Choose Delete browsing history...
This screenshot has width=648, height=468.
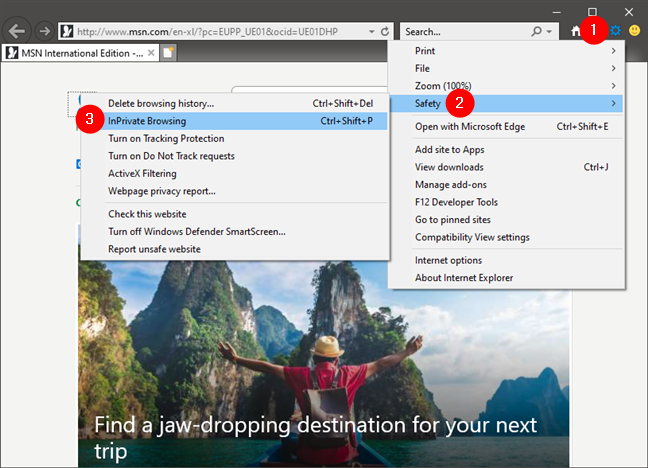point(234,103)
